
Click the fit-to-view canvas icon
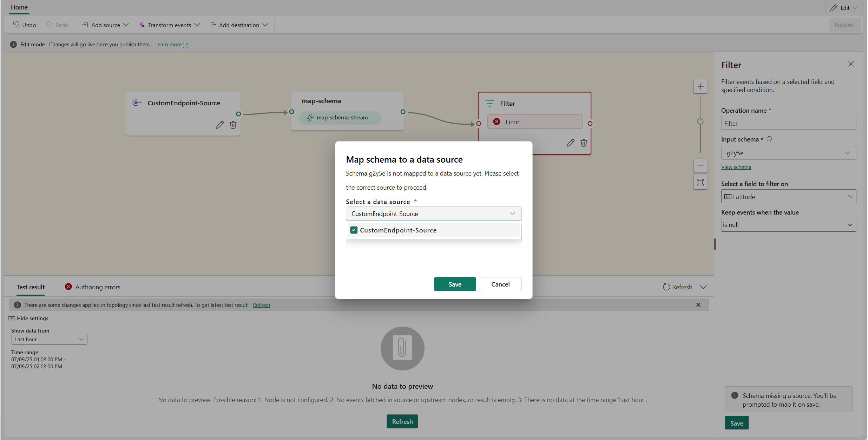pyautogui.click(x=701, y=182)
